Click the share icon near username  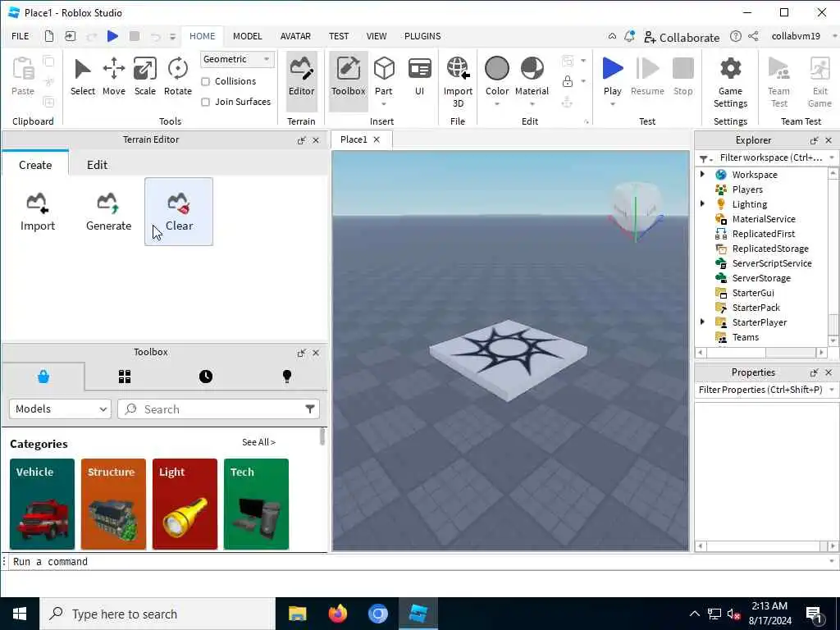click(753, 36)
